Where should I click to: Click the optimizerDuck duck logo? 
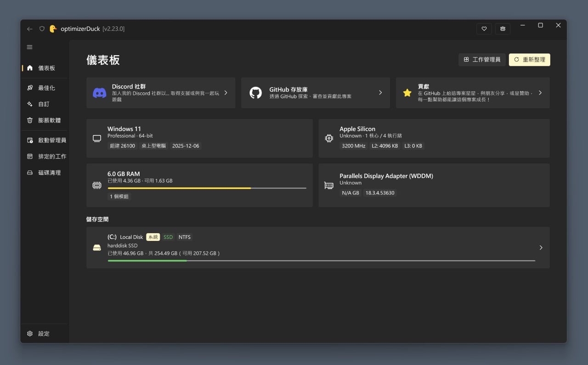pos(53,29)
